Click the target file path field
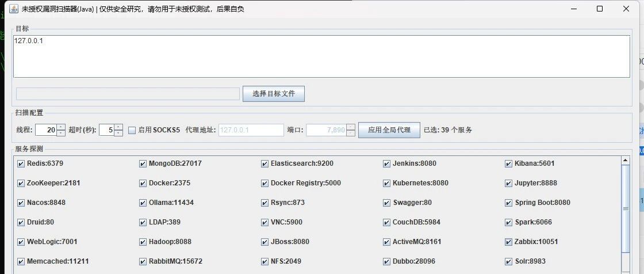 tap(128, 94)
